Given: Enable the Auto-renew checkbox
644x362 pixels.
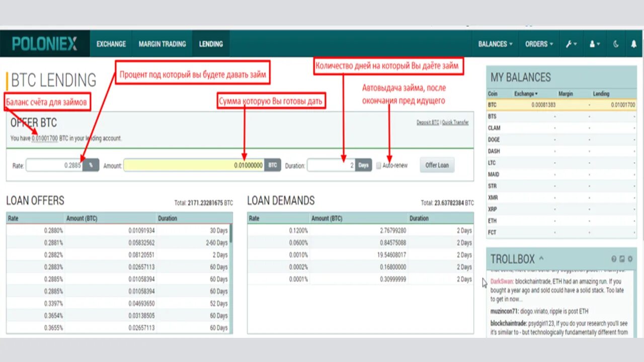Looking at the screenshot, I should pyautogui.click(x=378, y=165).
